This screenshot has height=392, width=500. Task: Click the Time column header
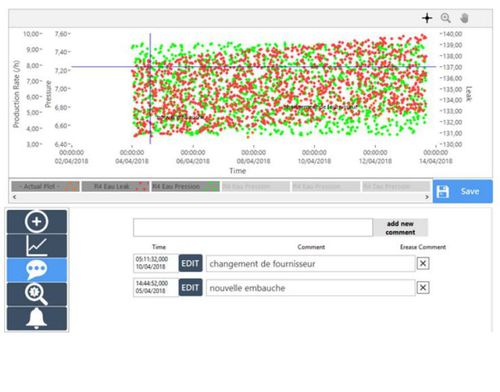pos(159,247)
